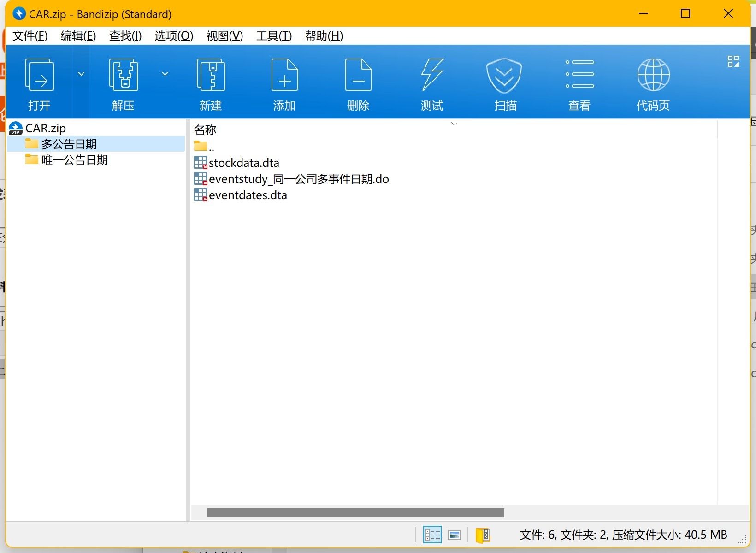Minimize the Bandizip window

coord(644,13)
